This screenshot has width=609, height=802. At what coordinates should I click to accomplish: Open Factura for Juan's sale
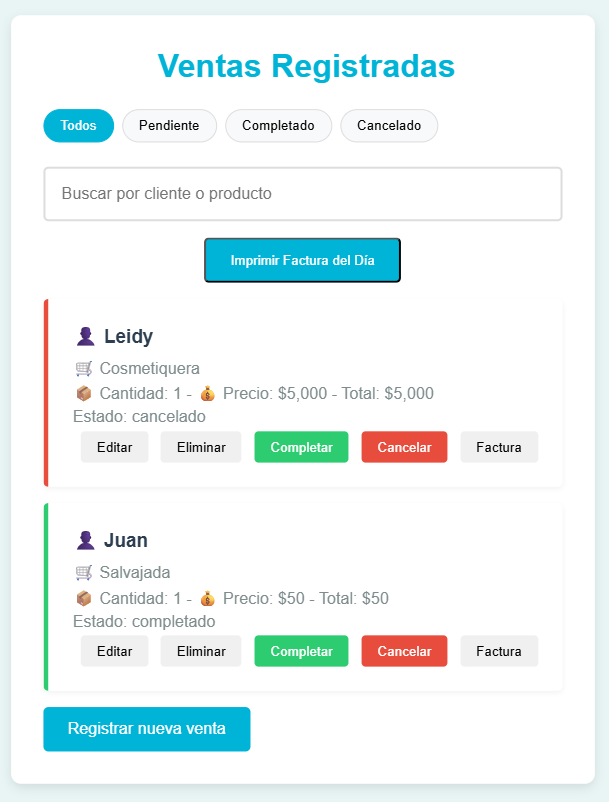(499, 651)
